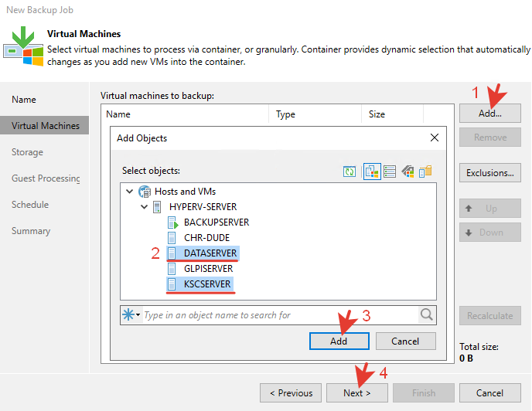Select the Hosts and VMs view icon

[372, 171]
